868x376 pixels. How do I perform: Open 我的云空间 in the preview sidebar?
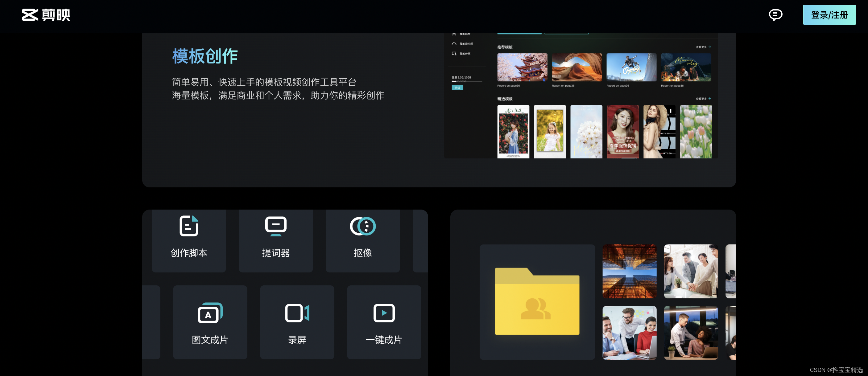click(466, 44)
